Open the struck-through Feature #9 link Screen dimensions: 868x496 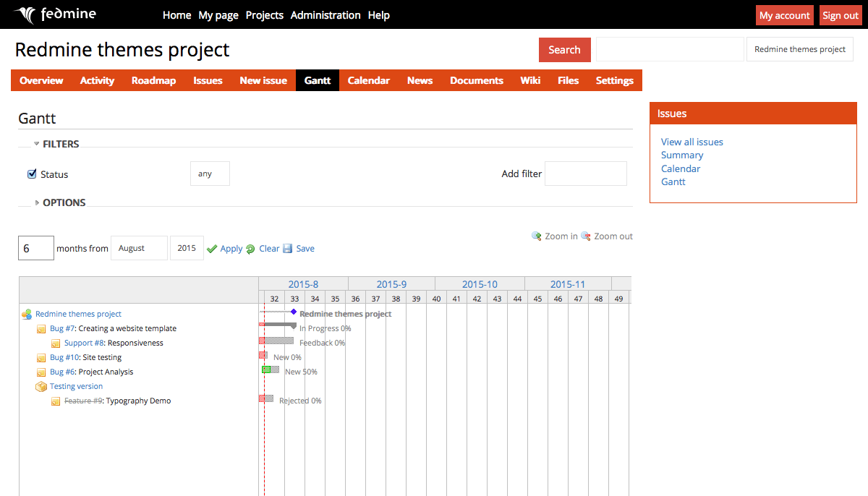tap(83, 401)
